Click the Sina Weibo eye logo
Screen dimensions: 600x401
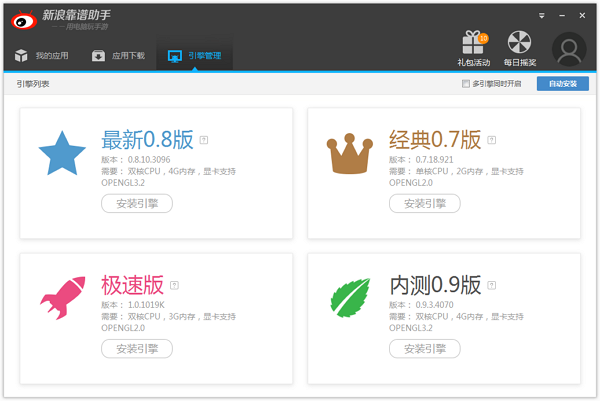[24, 20]
